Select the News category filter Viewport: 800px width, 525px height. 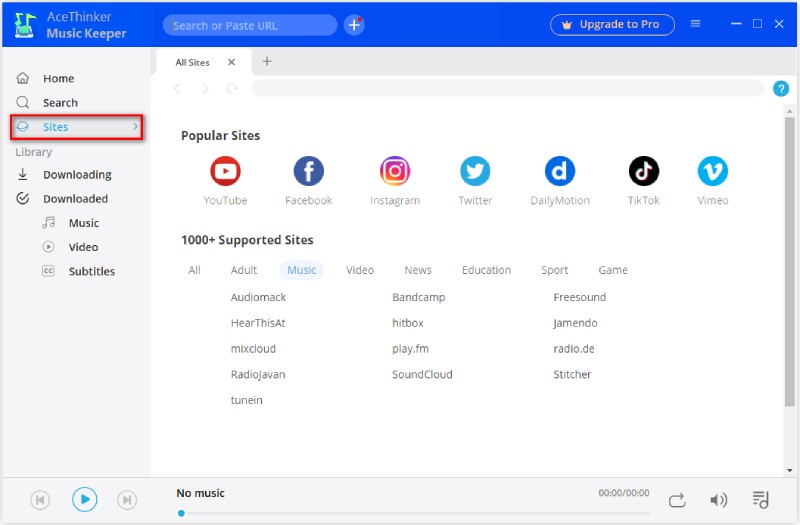point(418,270)
